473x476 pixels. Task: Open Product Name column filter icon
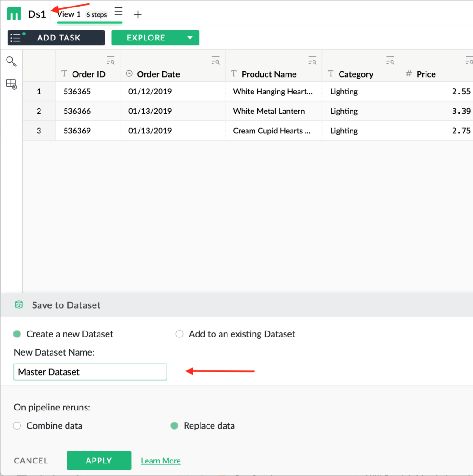(312, 60)
